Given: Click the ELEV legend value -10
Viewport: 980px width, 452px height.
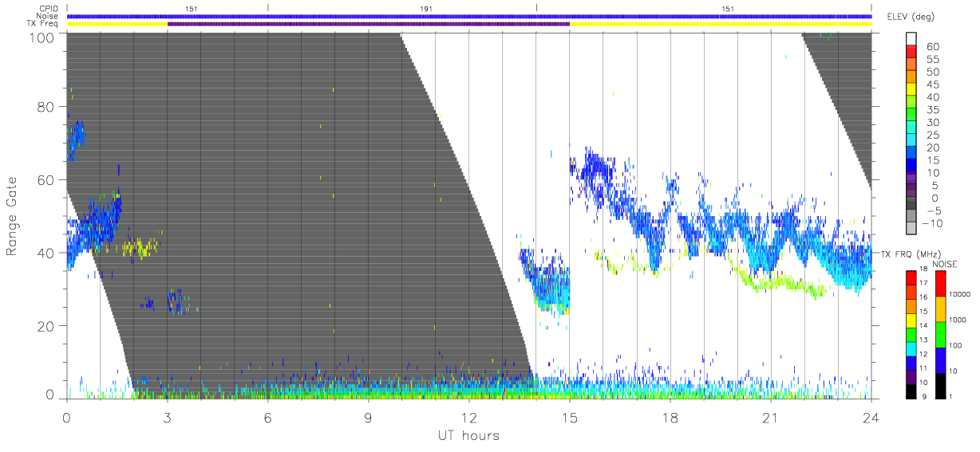Looking at the screenshot, I should coord(931,223).
